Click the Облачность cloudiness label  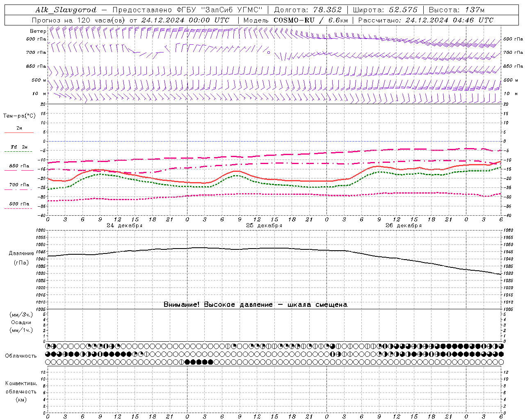tap(21, 356)
